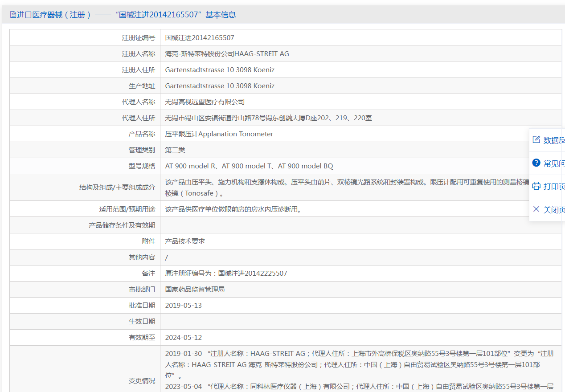
Task: Select product name 压平眼压计Applanation Tonometer
Action: coord(219,134)
